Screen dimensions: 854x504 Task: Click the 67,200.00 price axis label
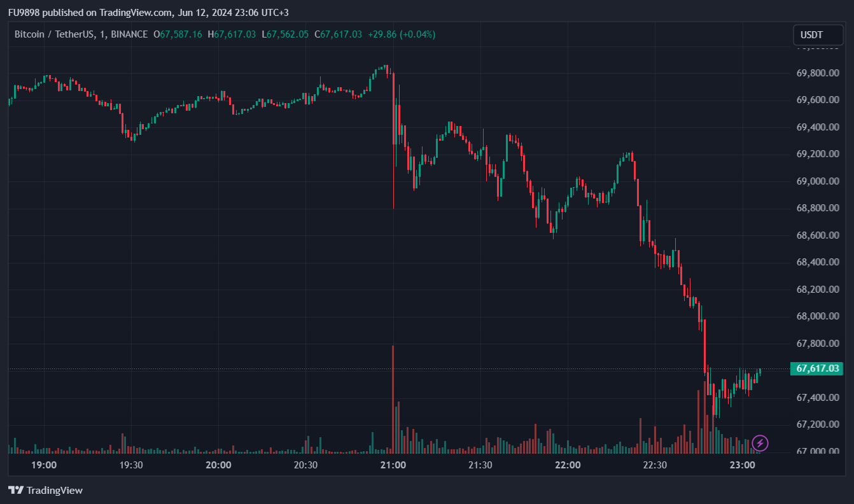pyautogui.click(x=818, y=424)
